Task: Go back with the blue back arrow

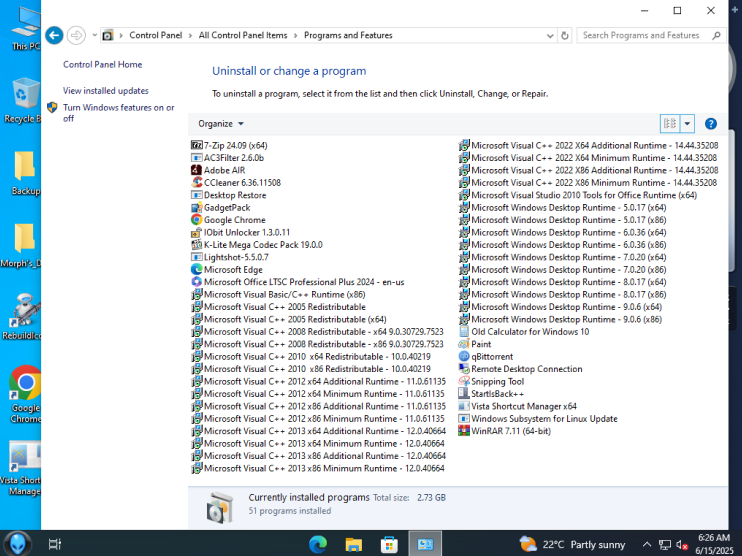Action: point(54,35)
